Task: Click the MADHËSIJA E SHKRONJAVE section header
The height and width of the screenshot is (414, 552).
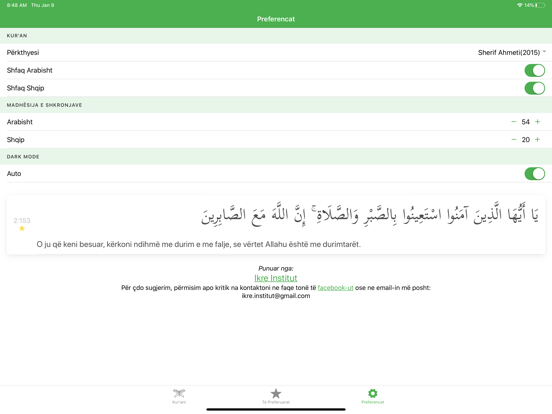Action: pyautogui.click(x=44, y=105)
